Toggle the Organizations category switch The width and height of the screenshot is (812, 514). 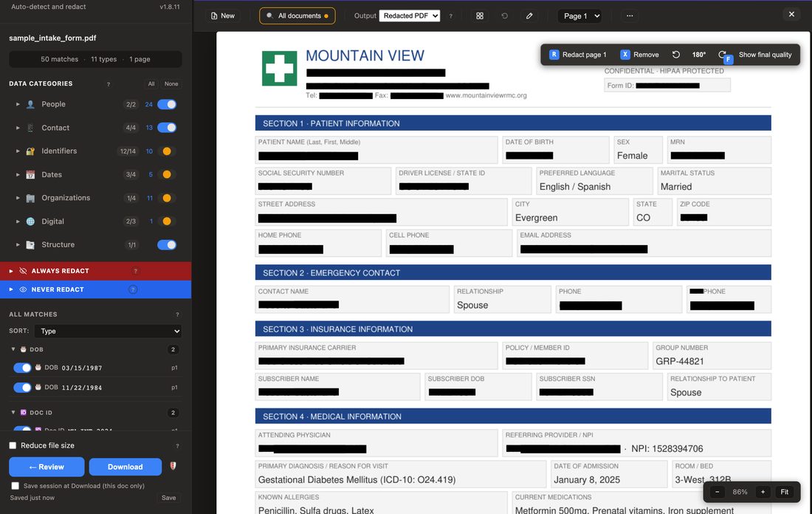pyautogui.click(x=167, y=198)
